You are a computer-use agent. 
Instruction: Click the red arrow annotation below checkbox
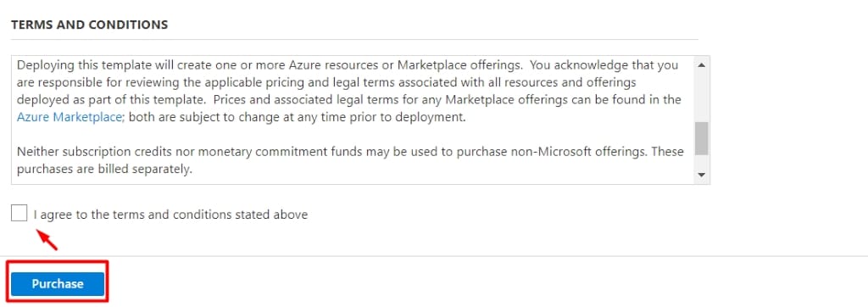(47, 239)
